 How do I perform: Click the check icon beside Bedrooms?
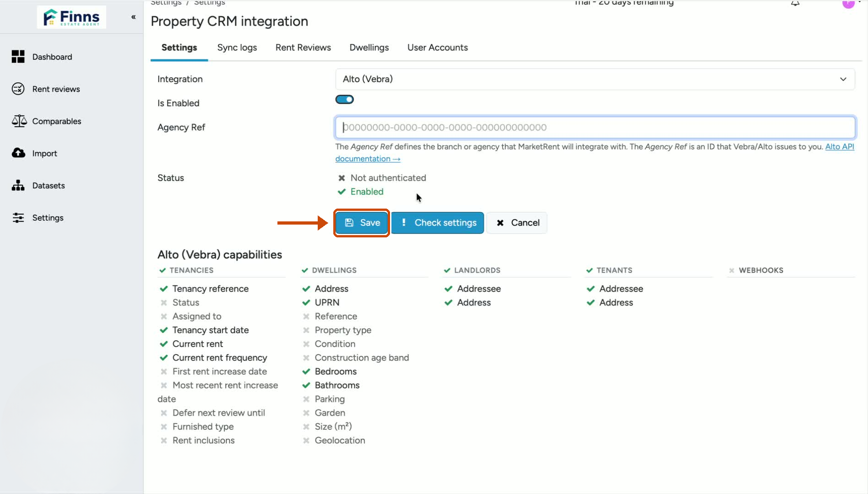(306, 371)
